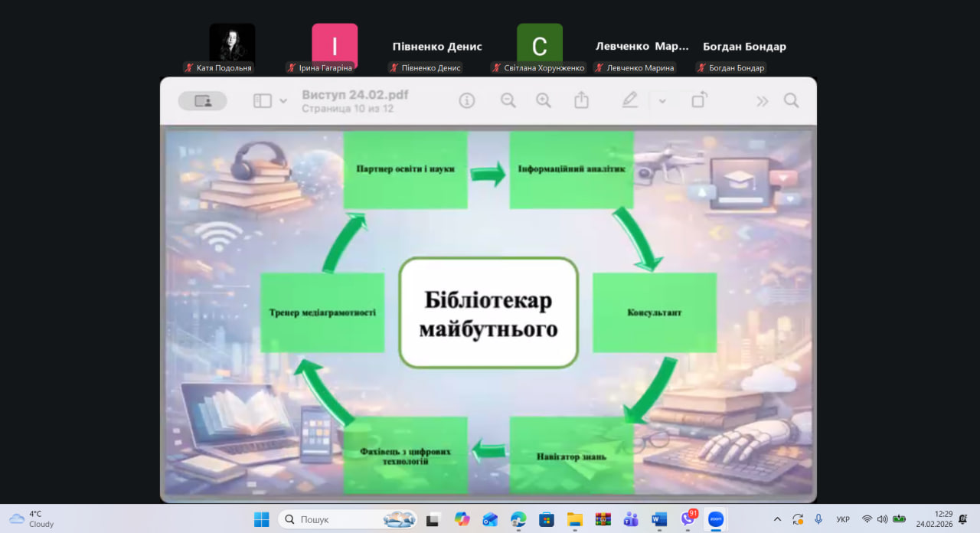The image size is (980, 533).
Task: Click the zoom out magnifier icon
Action: click(508, 100)
